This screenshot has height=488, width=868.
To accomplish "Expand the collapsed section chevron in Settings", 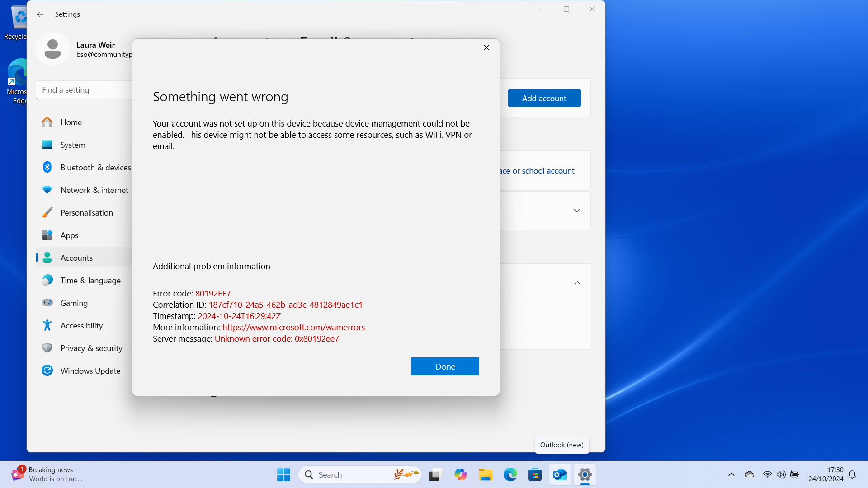I will [x=577, y=211].
